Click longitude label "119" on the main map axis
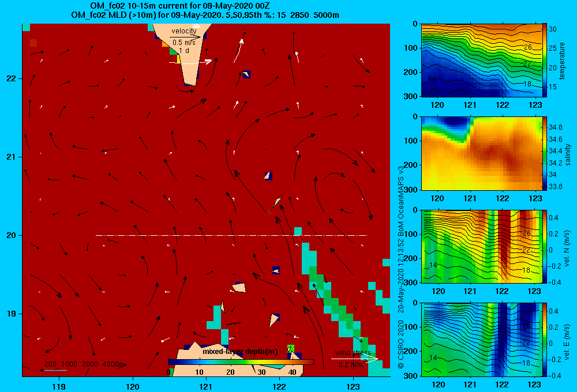This screenshot has width=577, height=392. [x=59, y=386]
